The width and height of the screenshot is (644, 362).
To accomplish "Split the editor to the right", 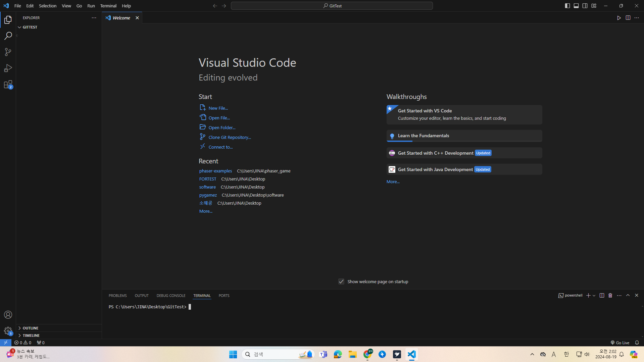I will [628, 18].
